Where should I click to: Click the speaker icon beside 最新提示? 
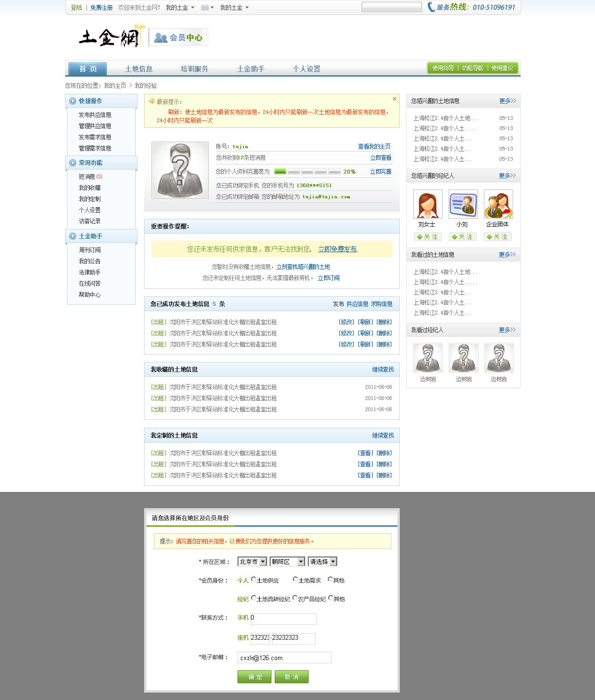(152, 101)
